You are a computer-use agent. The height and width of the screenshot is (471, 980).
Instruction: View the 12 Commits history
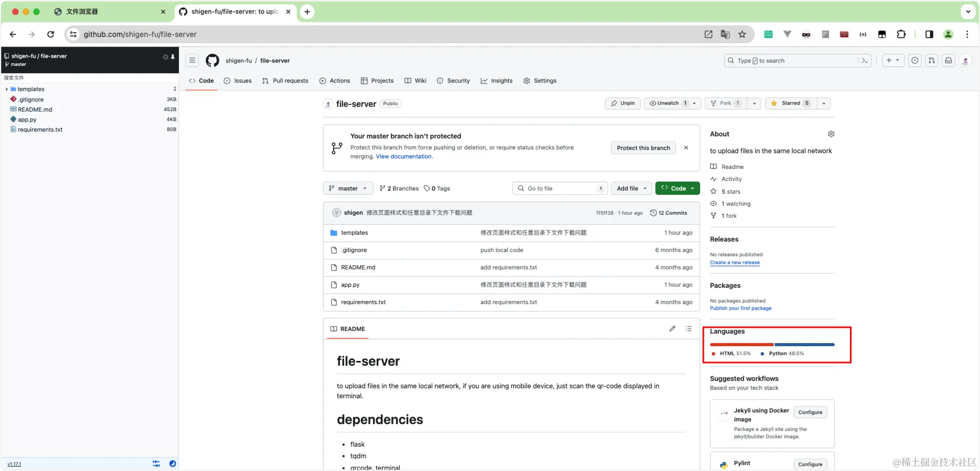point(669,213)
